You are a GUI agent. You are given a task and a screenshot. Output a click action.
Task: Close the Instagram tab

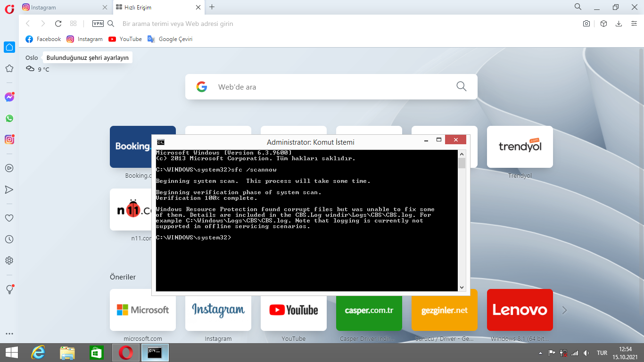[x=105, y=8]
